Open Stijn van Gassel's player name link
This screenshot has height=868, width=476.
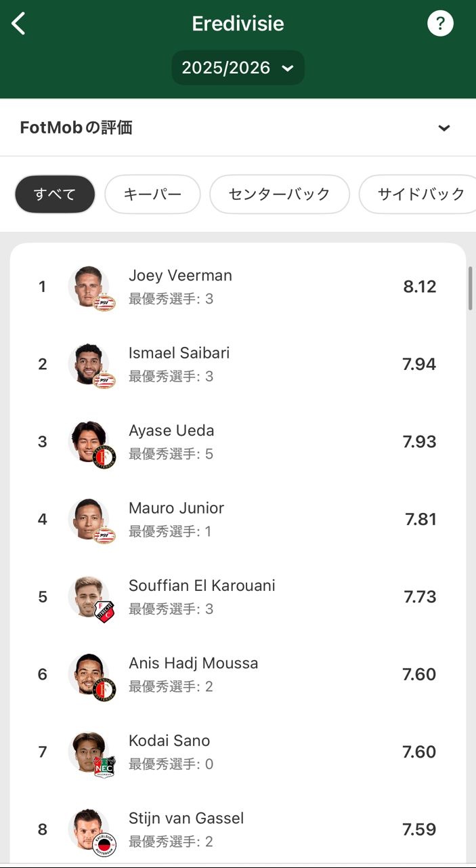point(186,818)
